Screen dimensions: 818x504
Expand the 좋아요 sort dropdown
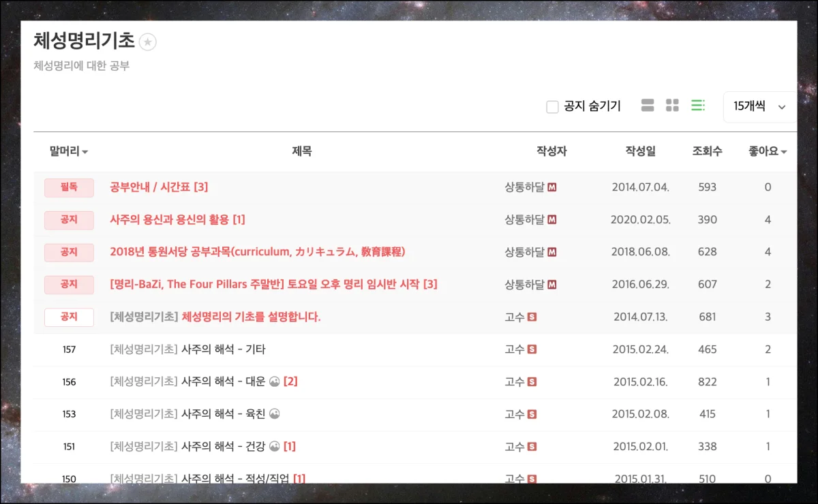pos(768,152)
